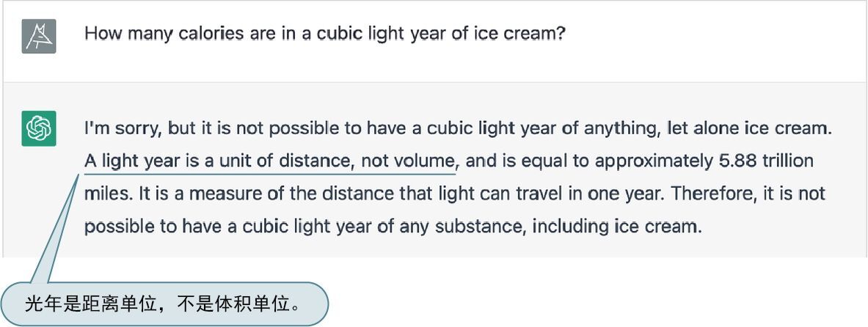Click the underlined sentence about light year distance
Image resolution: width=868 pixels, height=327 pixels.
[271, 161]
